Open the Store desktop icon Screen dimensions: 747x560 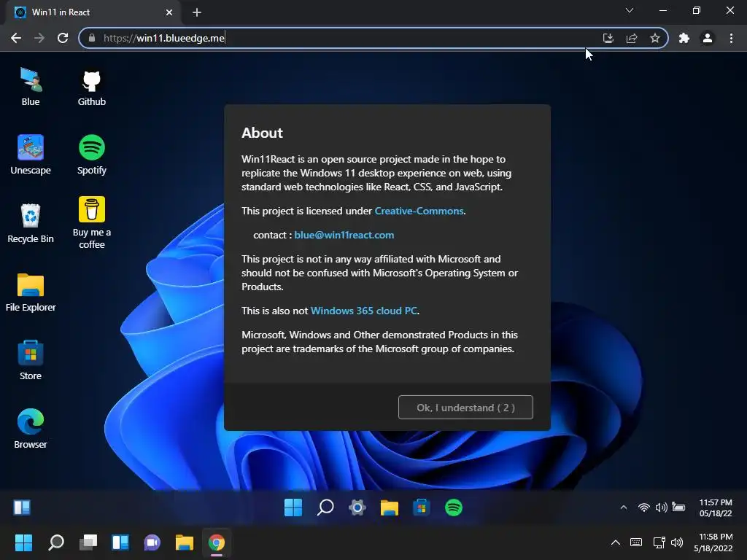(31, 360)
